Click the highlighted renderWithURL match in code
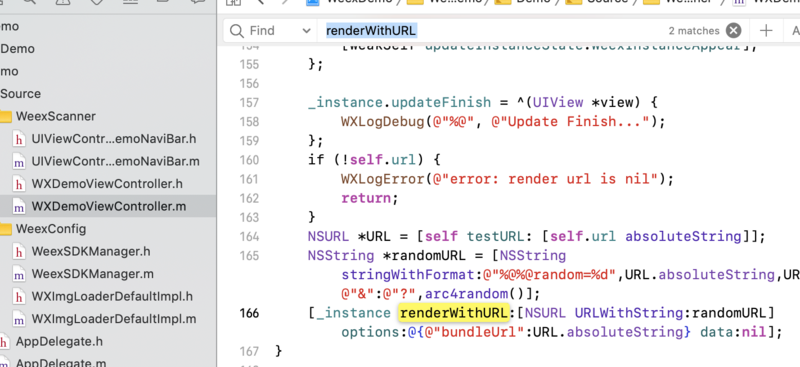 point(454,312)
